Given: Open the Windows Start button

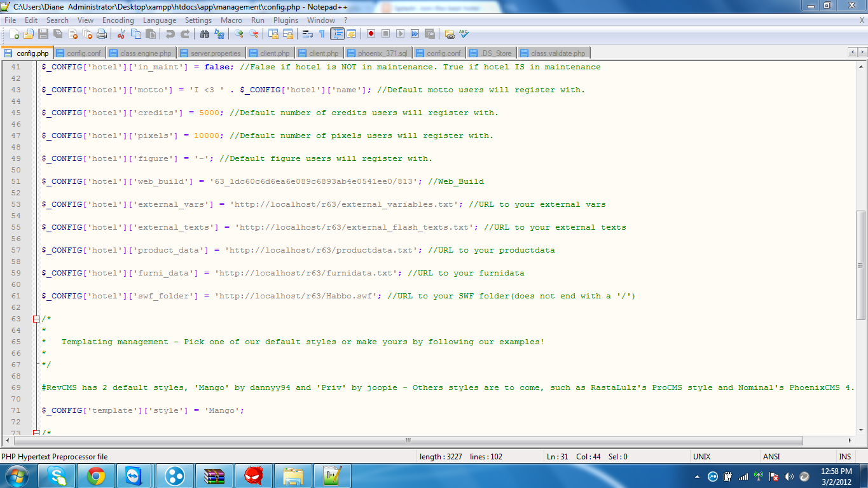Looking at the screenshot, I should pyautogui.click(x=17, y=476).
